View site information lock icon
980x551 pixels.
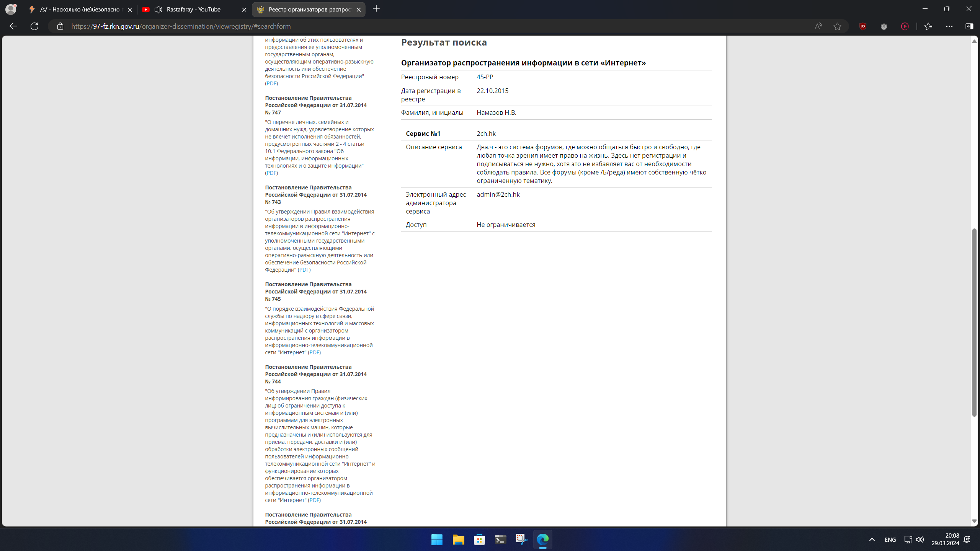(60, 26)
